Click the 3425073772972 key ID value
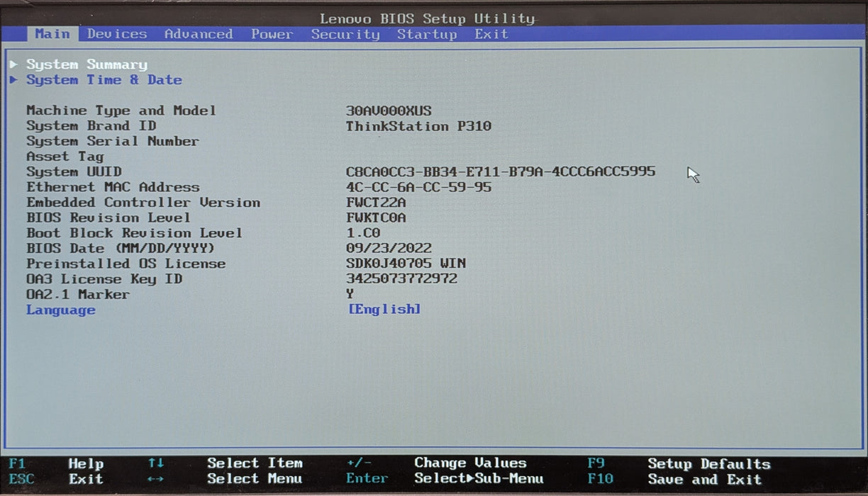Screen dimensions: 868x496 coord(401,279)
